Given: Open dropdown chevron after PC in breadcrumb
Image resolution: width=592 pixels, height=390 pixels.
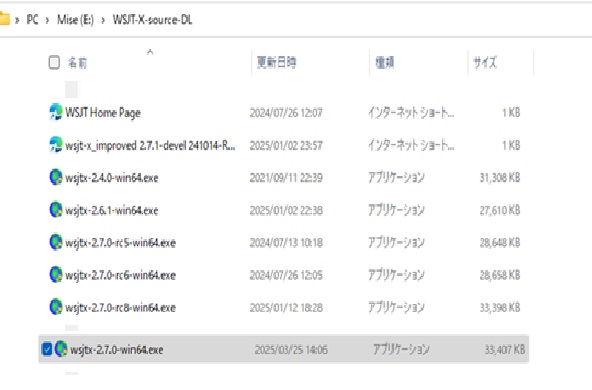Looking at the screenshot, I should point(47,20).
